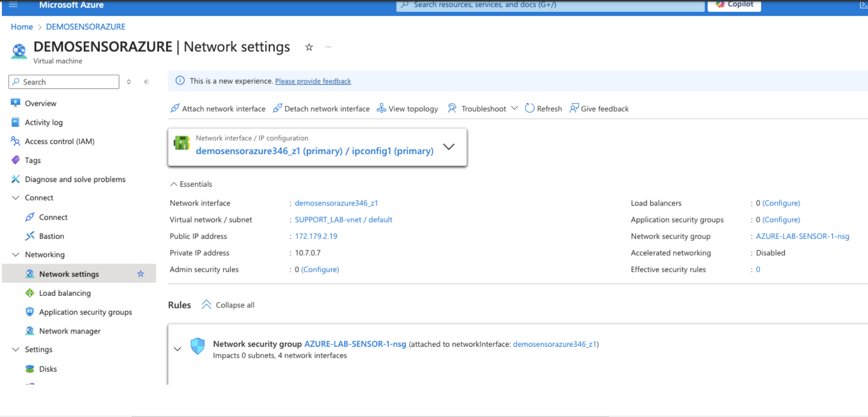Open the Azure hamburger menu
Screen dimensions: 868x417
(x=13, y=5)
